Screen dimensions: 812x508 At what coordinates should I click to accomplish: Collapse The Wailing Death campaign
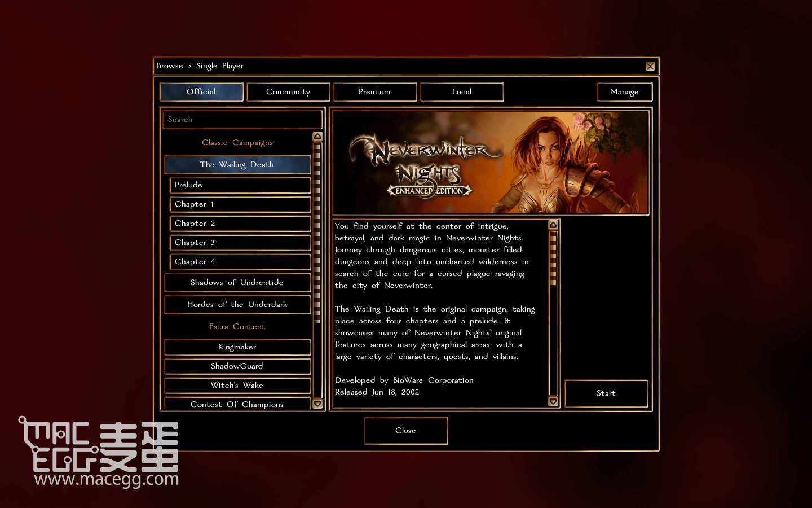click(237, 164)
